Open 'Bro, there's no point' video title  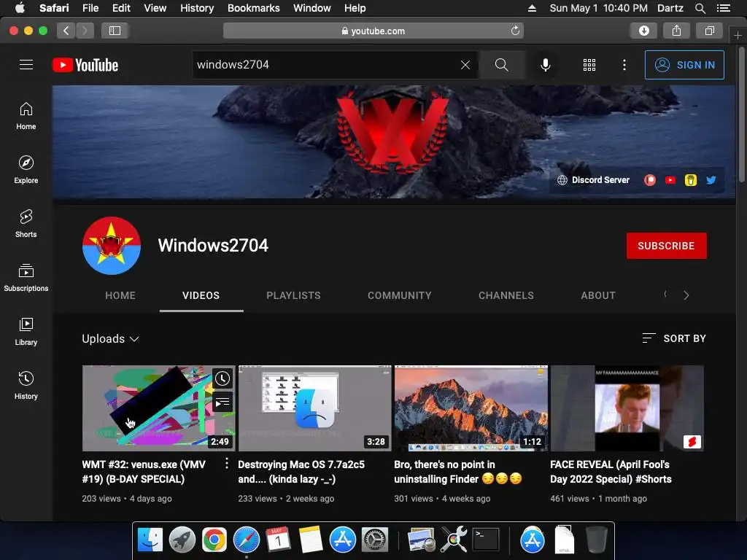(x=458, y=472)
